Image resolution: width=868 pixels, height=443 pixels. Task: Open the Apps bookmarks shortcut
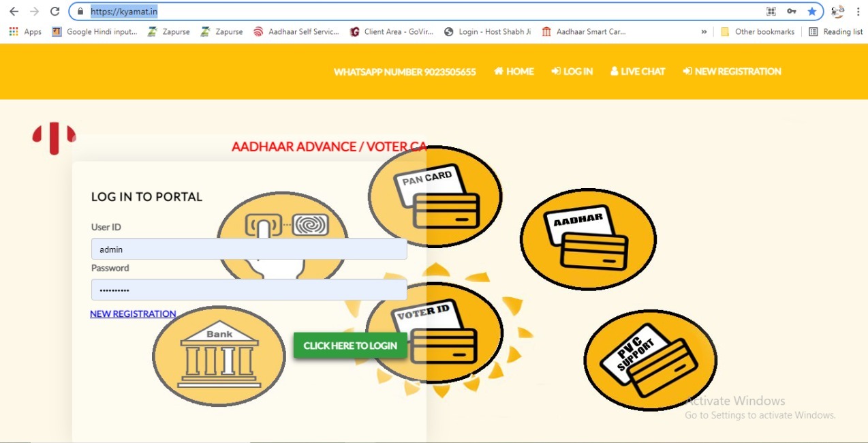(25, 31)
